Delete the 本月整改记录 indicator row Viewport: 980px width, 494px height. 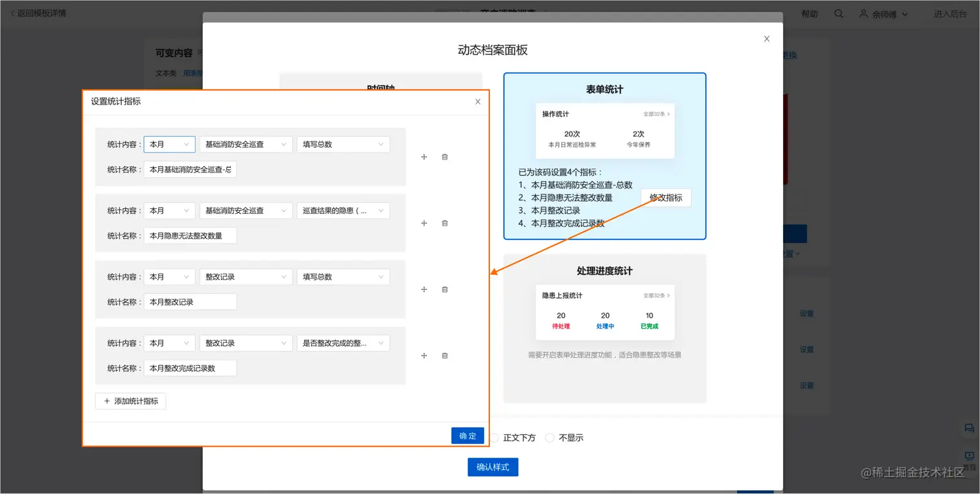click(445, 289)
